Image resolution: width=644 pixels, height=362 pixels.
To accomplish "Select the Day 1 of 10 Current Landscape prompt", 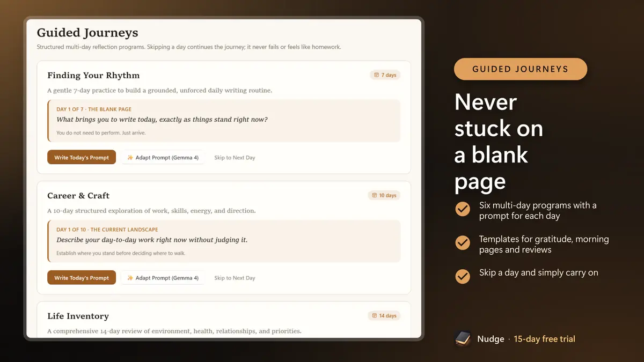I will (224, 241).
